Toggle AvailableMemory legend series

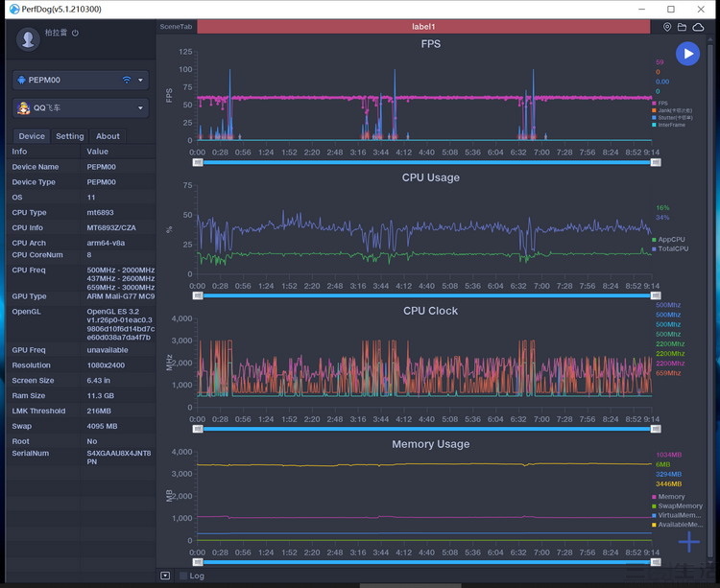click(x=678, y=525)
